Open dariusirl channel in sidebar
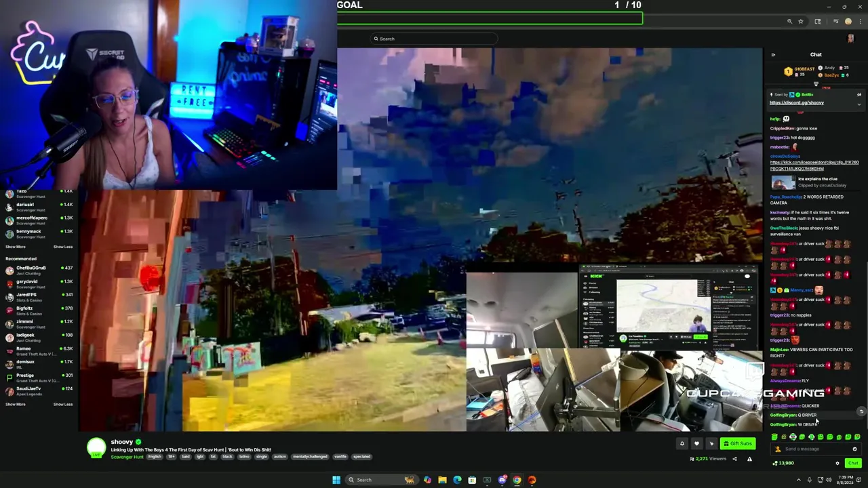This screenshot has width=868, height=488. pyautogui.click(x=39, y=207)
